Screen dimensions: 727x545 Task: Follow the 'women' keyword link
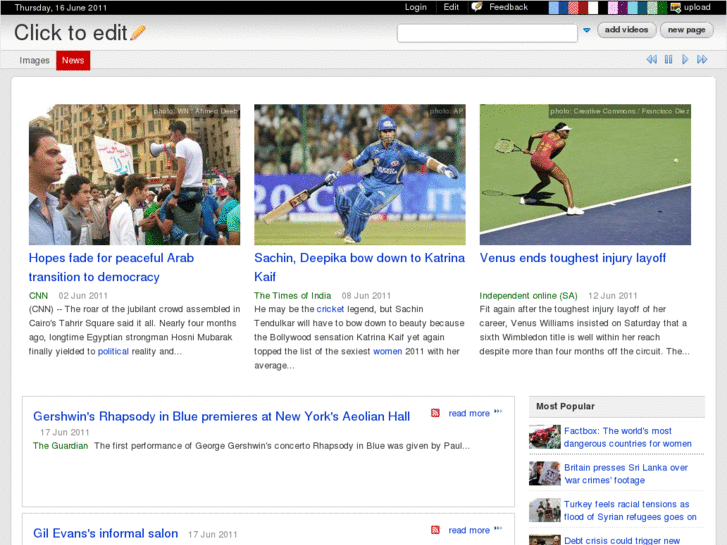(x=388, y=351)
